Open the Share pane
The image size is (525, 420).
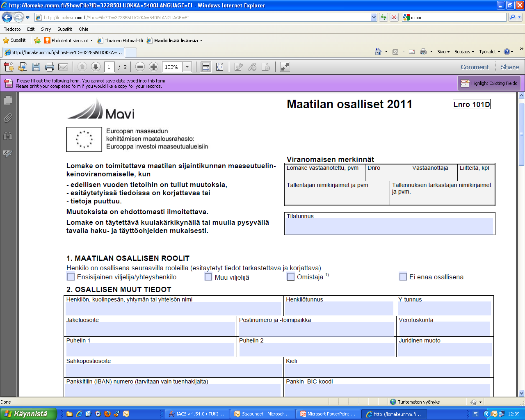pos(510,67)
